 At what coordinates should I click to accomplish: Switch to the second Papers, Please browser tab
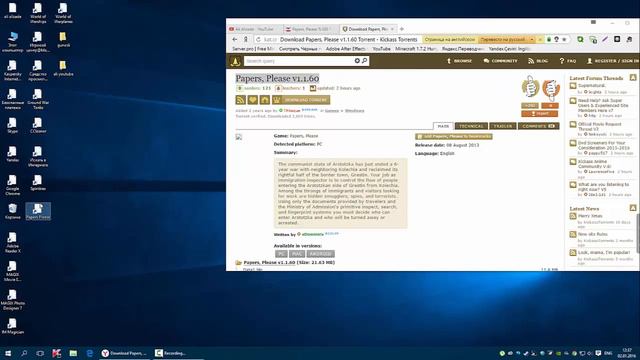(x=310, y=29)
